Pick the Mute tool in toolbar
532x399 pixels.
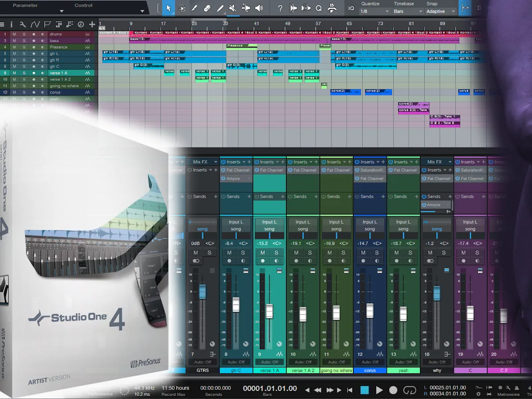tap(232, 8)
